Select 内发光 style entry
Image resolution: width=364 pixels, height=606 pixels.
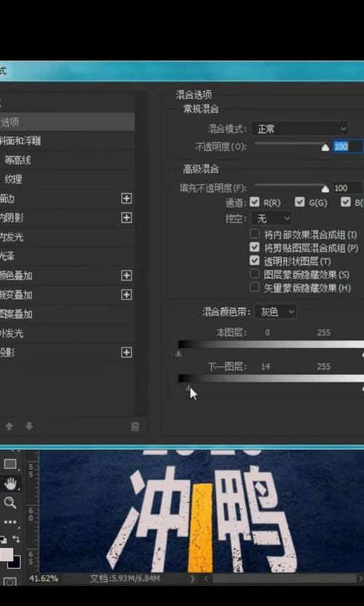67,237
